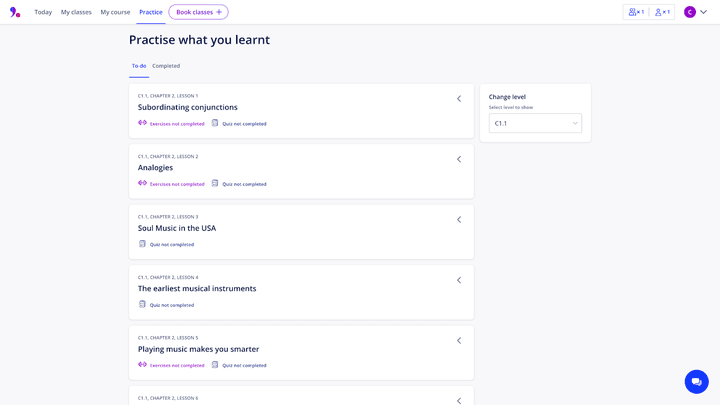
Task: Expand the account menu chevron
Action: [704, 12]
